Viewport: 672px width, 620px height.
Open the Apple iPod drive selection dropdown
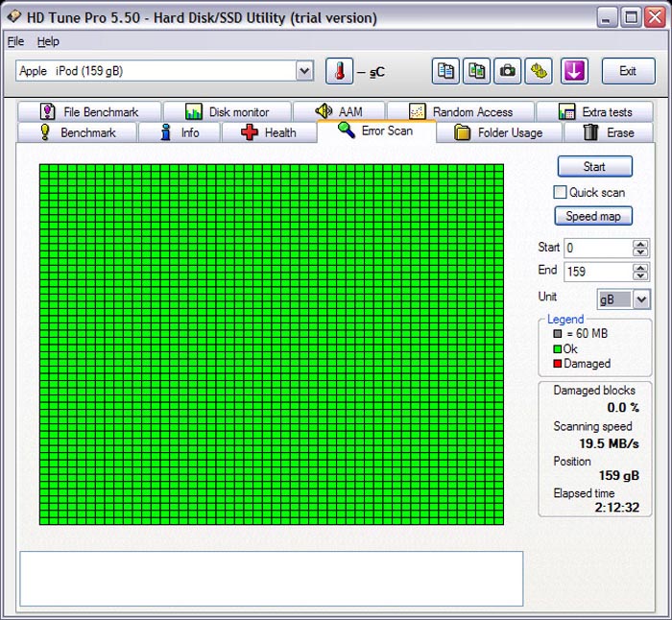click(304, 71)
